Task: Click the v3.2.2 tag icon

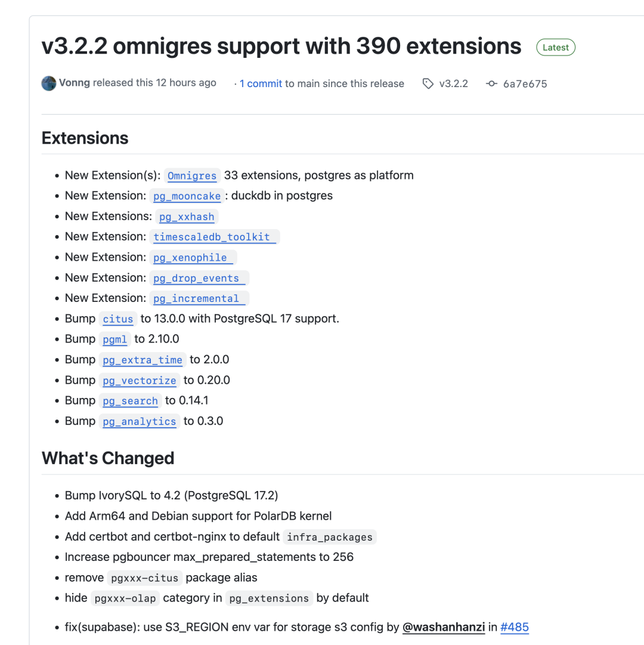Action: 428,84
